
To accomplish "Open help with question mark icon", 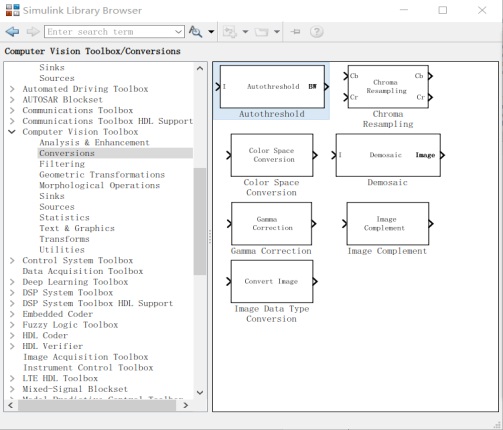I will pyautogui.click(x=316, y=32).
